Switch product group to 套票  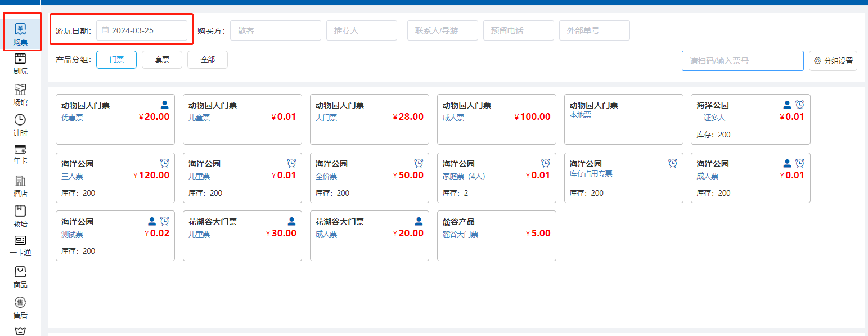tap(162, 60)
